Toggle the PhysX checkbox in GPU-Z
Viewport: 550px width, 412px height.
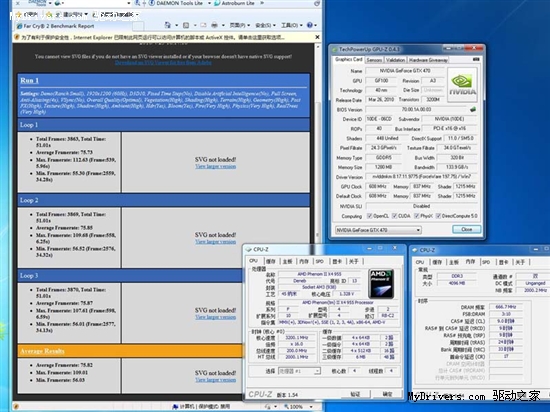pyautogui.click(x=417, y=216)
